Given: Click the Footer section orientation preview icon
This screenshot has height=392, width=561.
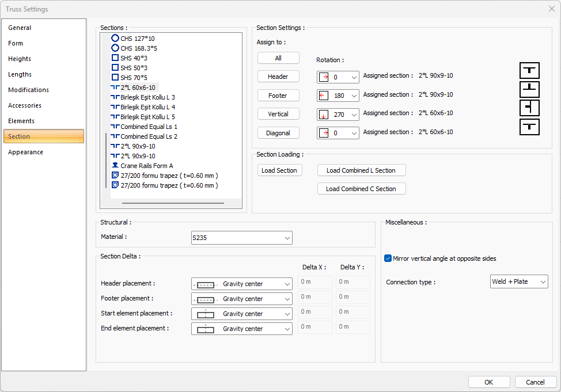Looking at the screenshot, I should coord(529,89).
